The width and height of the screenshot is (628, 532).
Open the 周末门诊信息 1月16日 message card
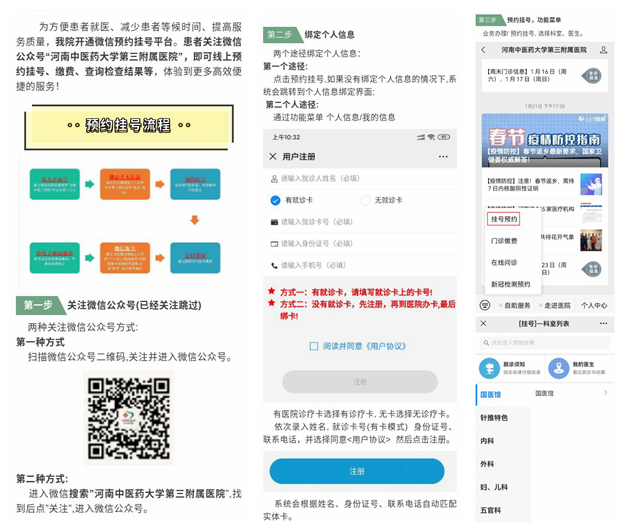tap(545, 76)
